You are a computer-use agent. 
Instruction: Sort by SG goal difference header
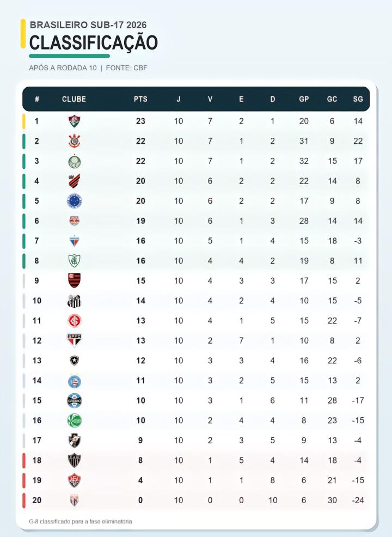[358, 99]
